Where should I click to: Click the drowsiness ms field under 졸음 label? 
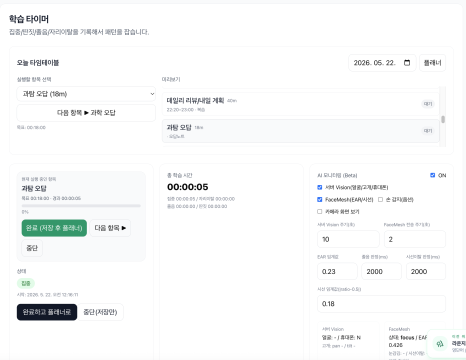click(381, 271)
